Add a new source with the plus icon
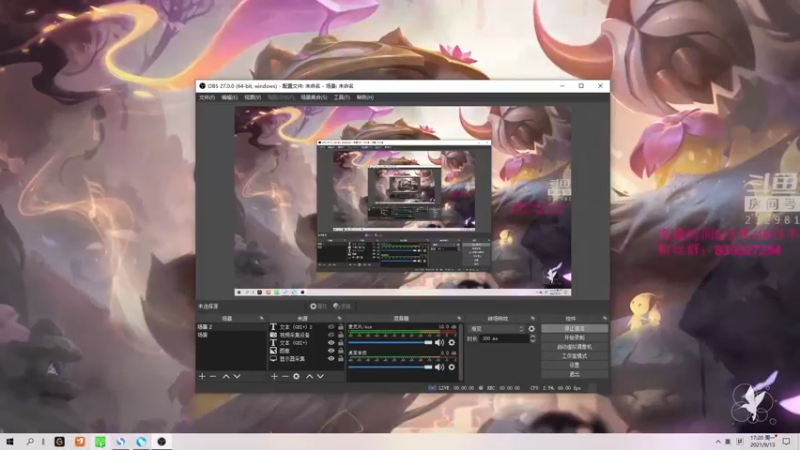Image resolution: width=800 pixels, height=450 pixels. click(274, 377)
